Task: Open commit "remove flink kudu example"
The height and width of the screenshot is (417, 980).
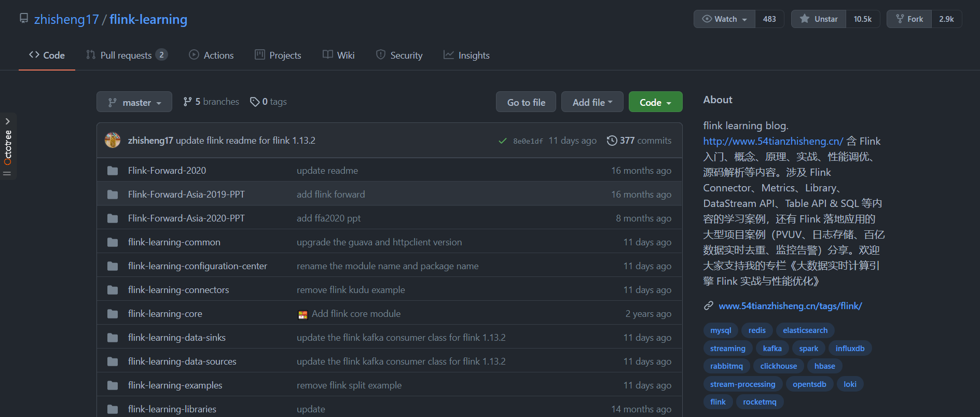Action: 351,290
